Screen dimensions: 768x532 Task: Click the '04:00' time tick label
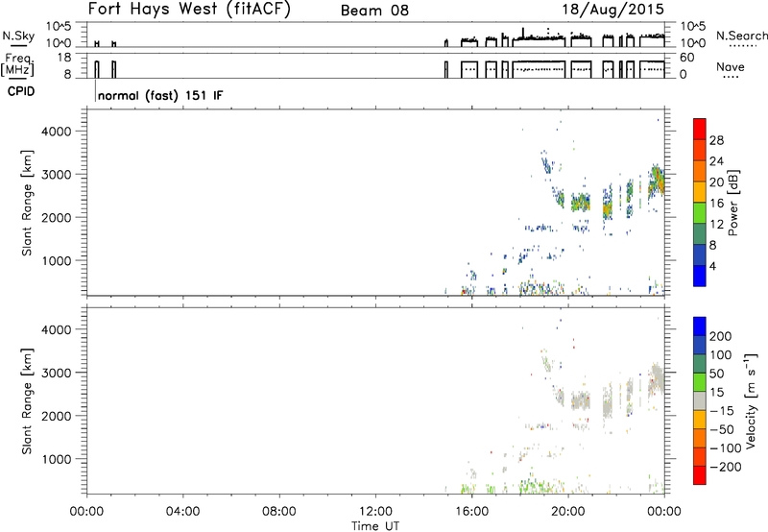tap(182, 512)
